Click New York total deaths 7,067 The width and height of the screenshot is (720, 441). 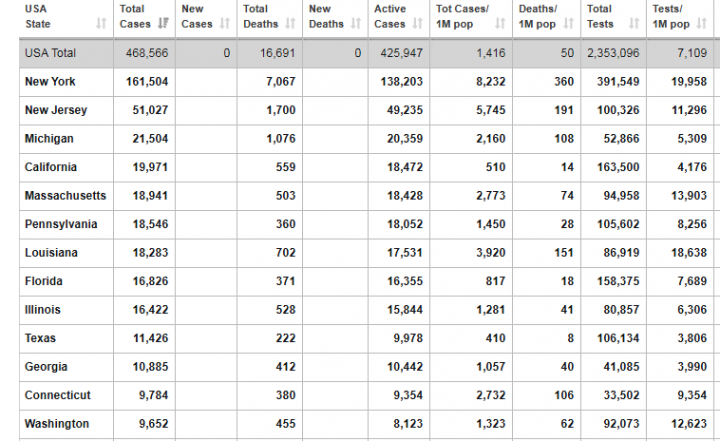click(281, 82)
